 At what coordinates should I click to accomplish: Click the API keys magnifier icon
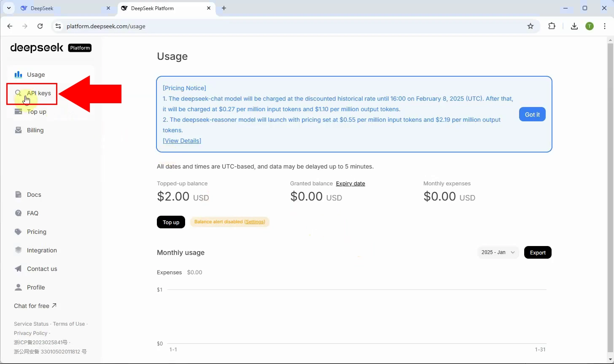click(18, 93)
